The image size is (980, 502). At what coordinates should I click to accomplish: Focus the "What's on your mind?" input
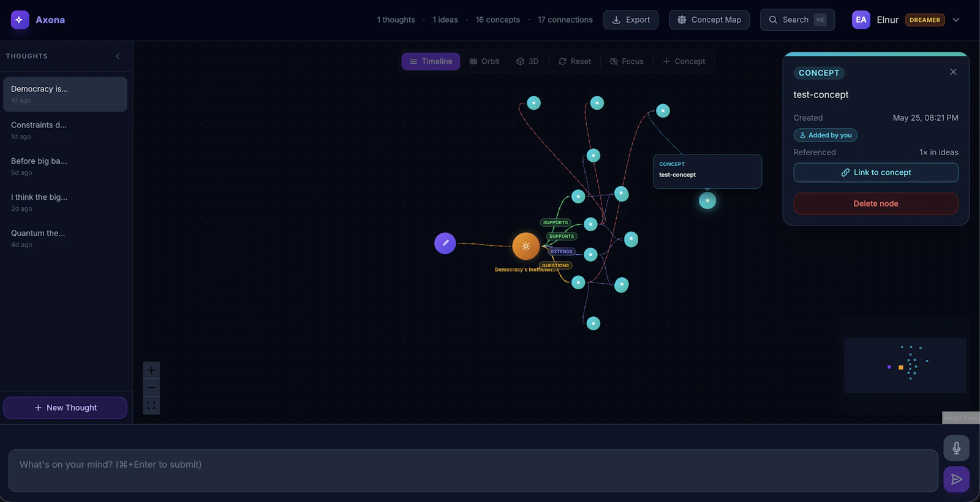click(473, 471)
